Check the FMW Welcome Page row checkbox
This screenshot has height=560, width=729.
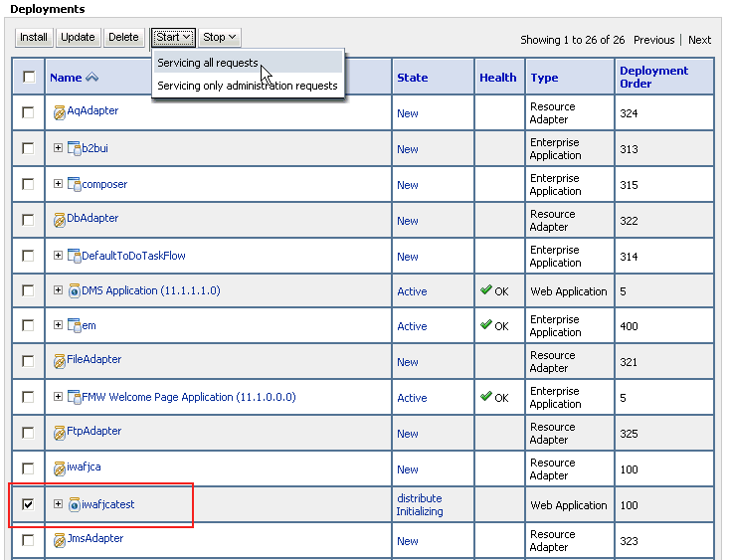28,397
